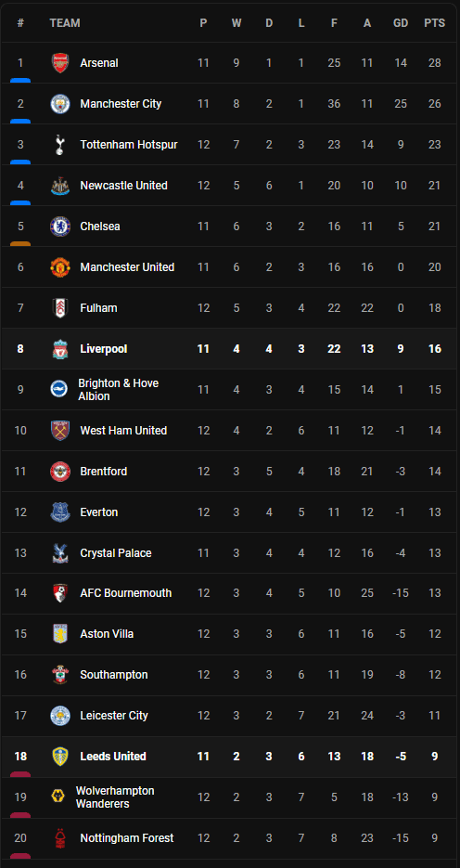Click the West Ham United name

123,430
